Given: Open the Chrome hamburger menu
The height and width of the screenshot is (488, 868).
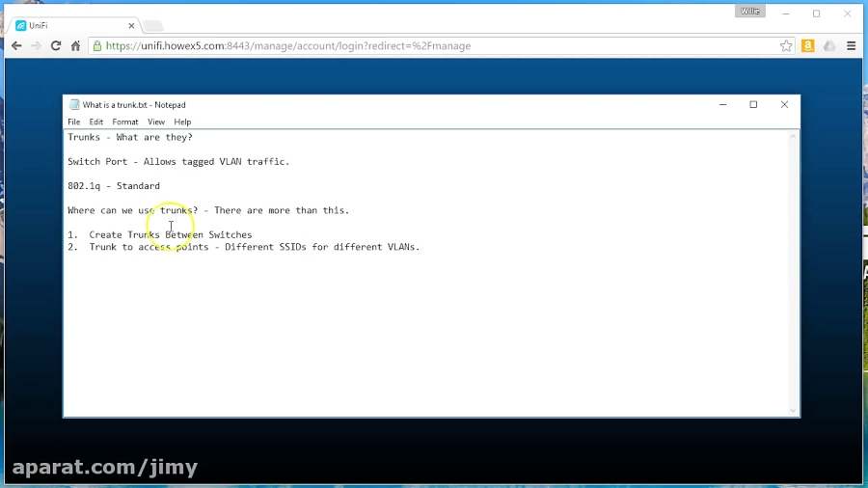Looking at the screenshot, I should pyautogui.click(x=852, y=46).
